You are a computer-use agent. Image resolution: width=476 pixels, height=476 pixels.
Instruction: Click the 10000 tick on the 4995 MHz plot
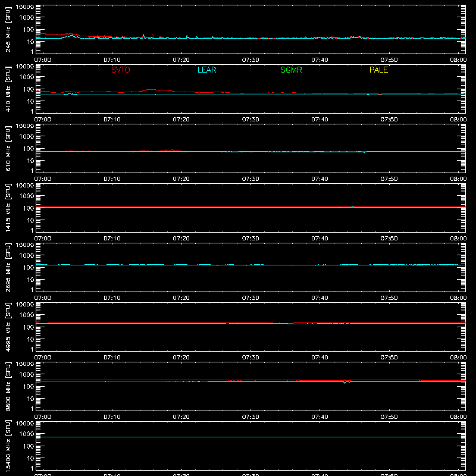[25, 305]
